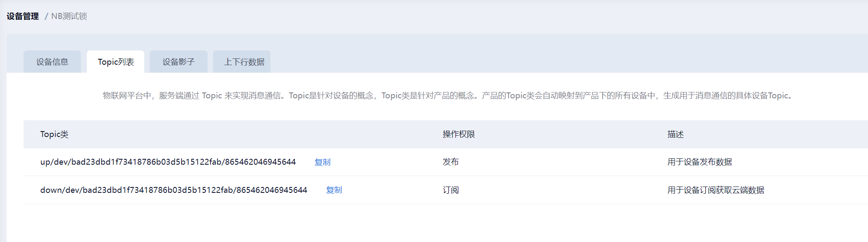The image size is (868, 242).
Task: Copy the down/dev topic with 复制
Action: pyautogui.click(x=334, y=190)
